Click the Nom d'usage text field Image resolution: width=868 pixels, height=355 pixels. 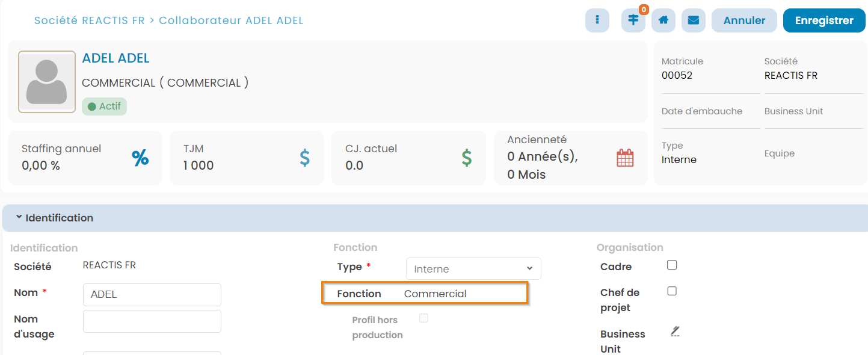click(x=152, y=321)
